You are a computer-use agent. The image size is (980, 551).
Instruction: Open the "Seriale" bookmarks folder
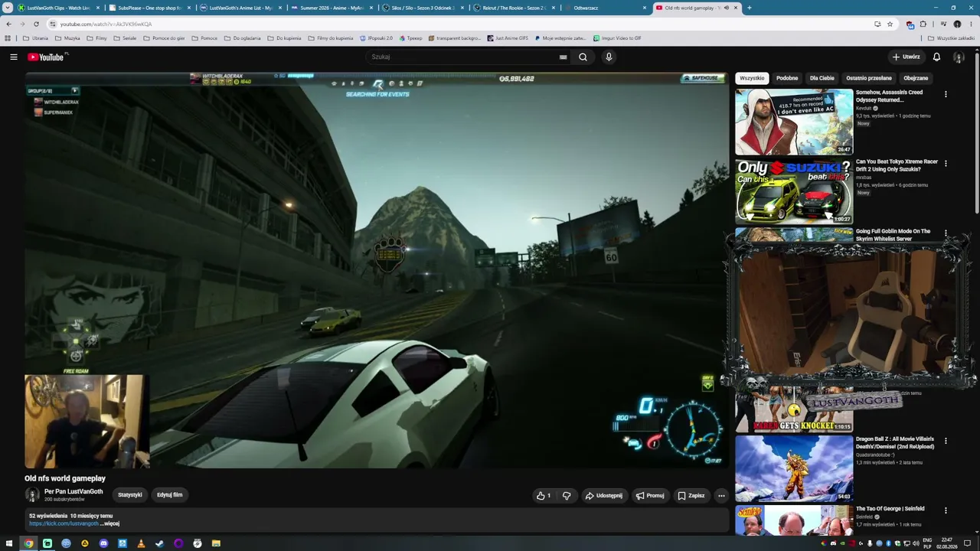[124, 37]
